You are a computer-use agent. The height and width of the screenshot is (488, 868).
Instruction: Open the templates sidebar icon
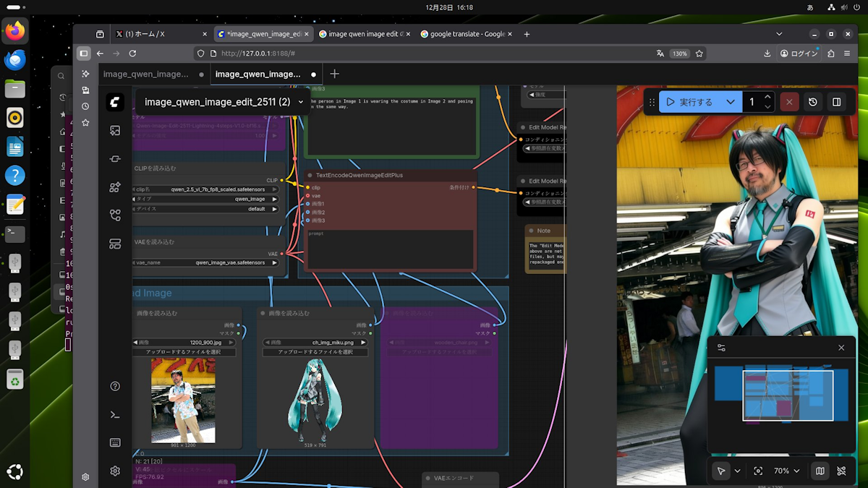pyautogui.click(x=115, y=244)
